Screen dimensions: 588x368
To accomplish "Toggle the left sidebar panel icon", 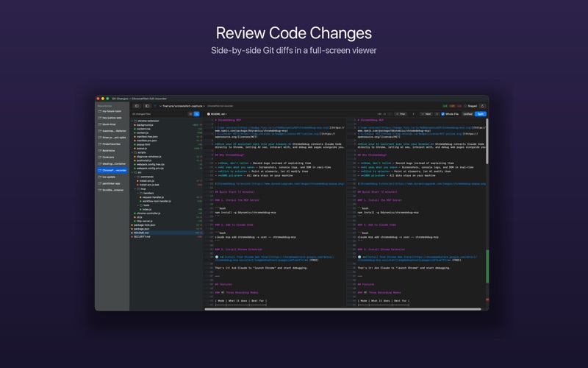I will pos(137,106).
